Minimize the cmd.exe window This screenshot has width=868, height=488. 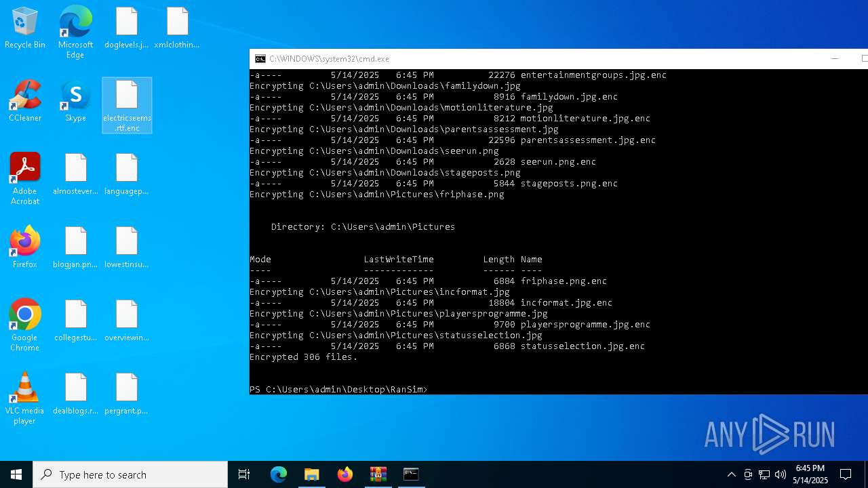(835, 59)
